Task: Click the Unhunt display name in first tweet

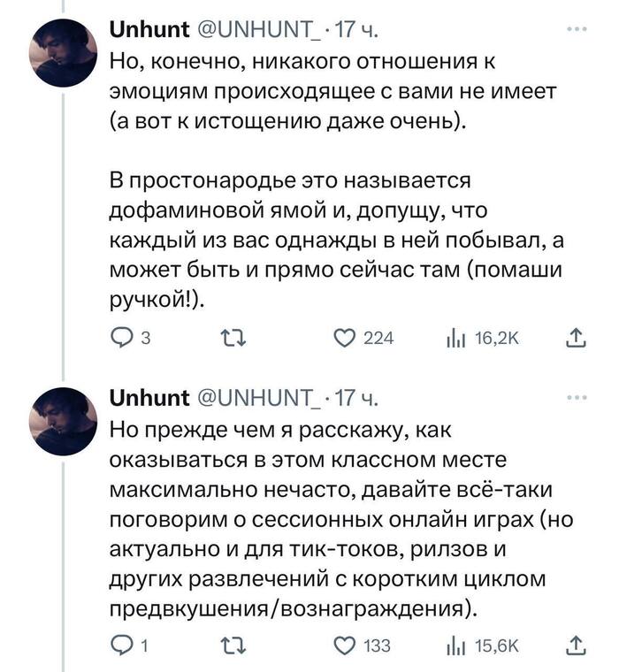Action: tap(149, 33)
